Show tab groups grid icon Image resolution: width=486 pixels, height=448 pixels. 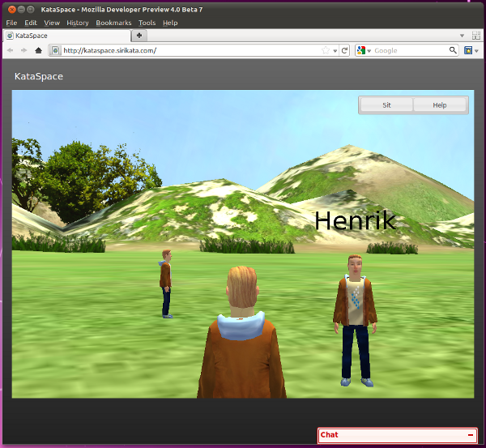pyautogui.click(x=476, y=36)
